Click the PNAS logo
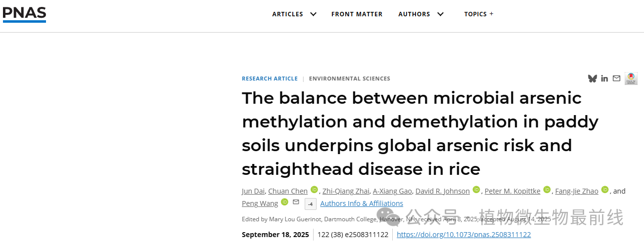Screen dimensions: 644x243 pos(24,13)
